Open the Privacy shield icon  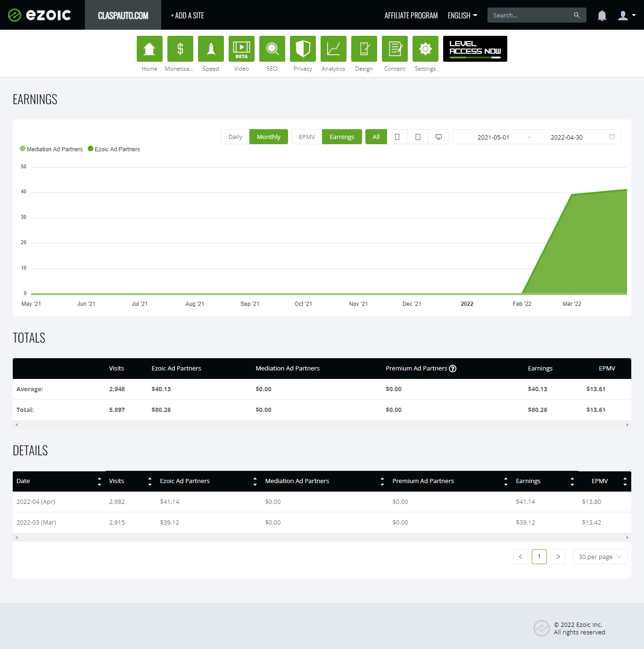pos(303,49)
